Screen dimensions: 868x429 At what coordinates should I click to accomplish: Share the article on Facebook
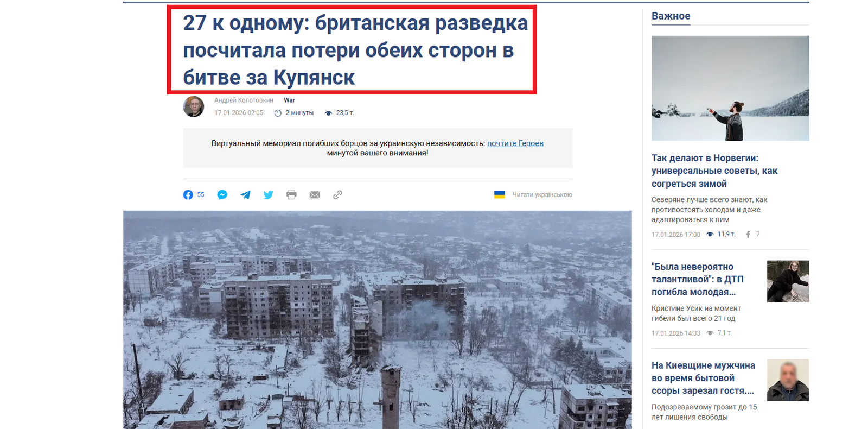pos(188,195)
